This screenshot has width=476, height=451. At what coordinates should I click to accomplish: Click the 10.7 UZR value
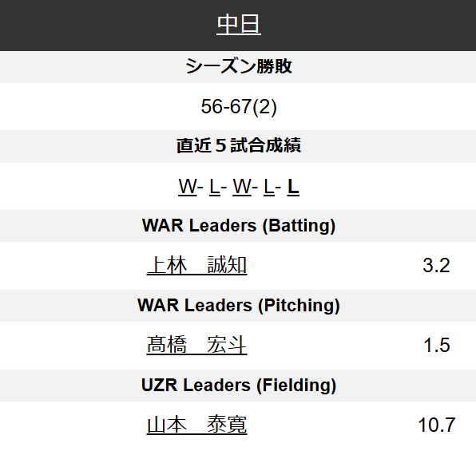(x=436, y=425)
